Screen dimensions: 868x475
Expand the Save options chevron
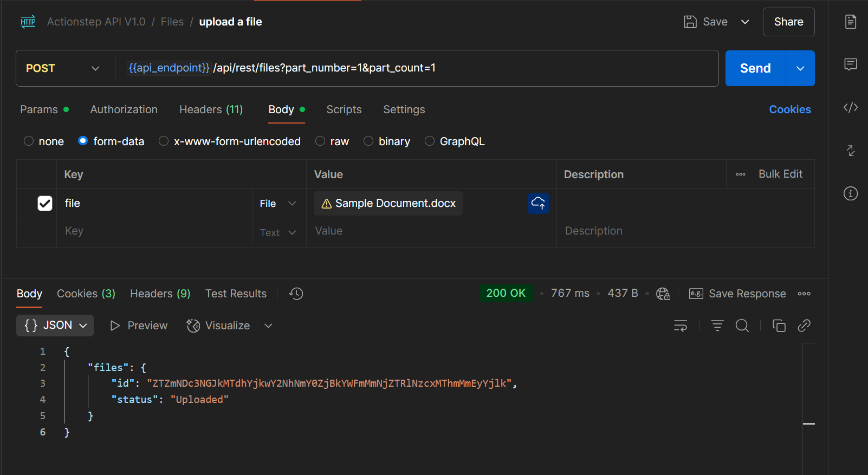(745, 22)
